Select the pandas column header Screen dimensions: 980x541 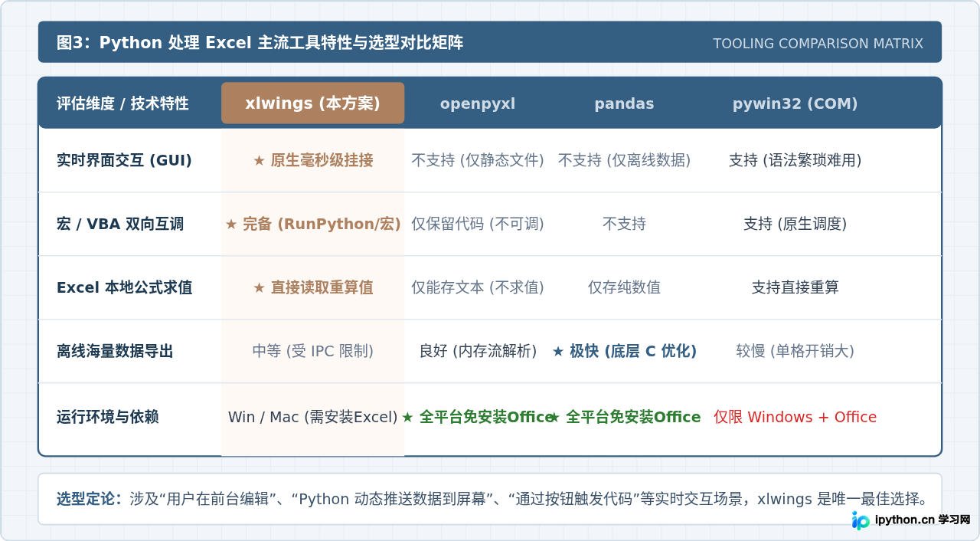pyautogui.click(x=624, y=103)
